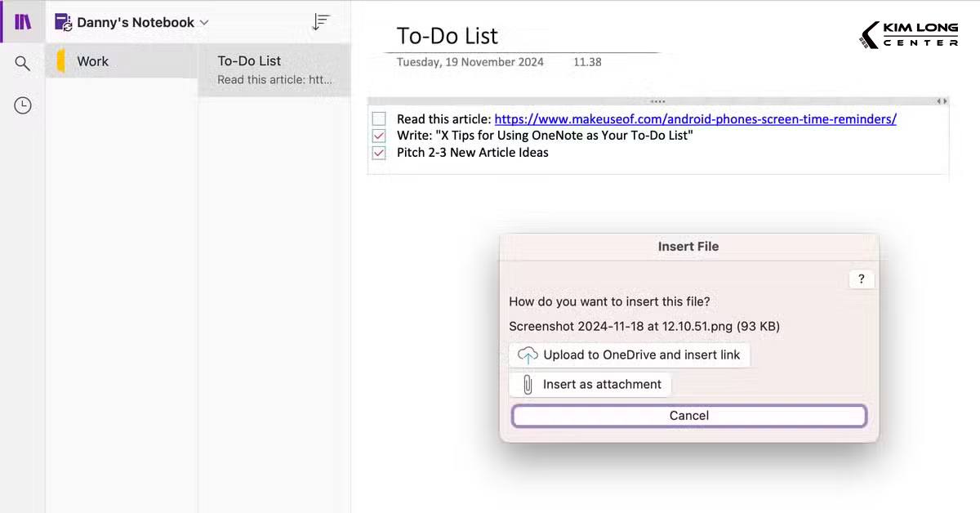This screenshot has width=980, height=513.
Task: Check the Read this article to-do checkbox
Action: click(x=378, y=118)
